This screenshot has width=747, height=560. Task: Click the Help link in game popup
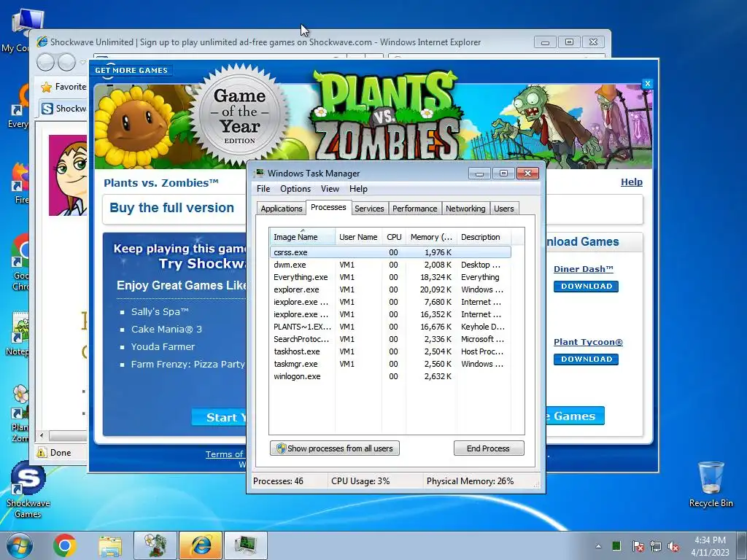[631, 182]
